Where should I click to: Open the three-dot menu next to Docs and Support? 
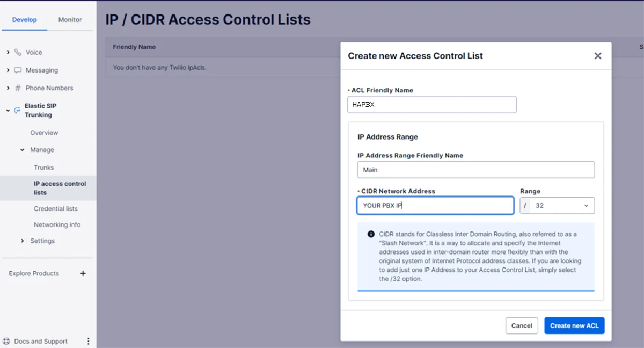click(x=88, y=340)
